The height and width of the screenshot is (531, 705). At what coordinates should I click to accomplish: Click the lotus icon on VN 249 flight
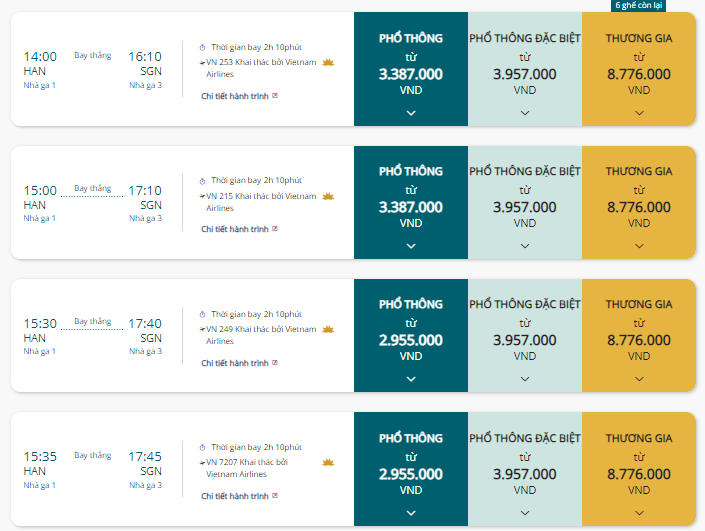tap(328, 329)
